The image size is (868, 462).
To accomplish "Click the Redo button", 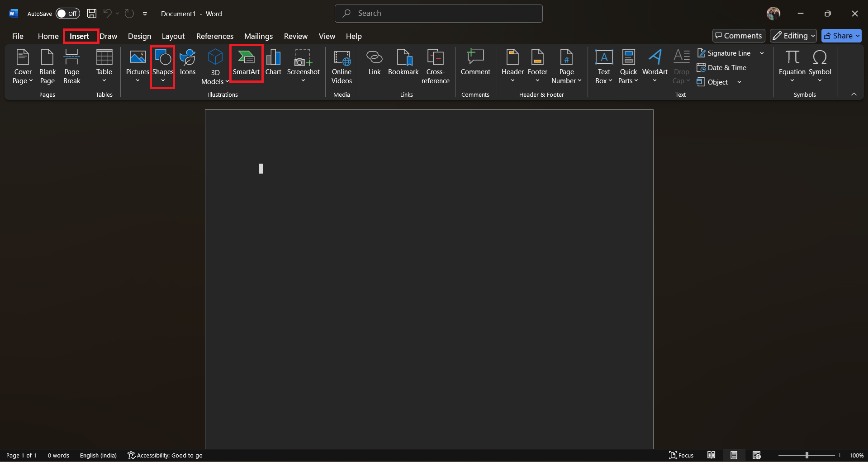I will point(129,14).
